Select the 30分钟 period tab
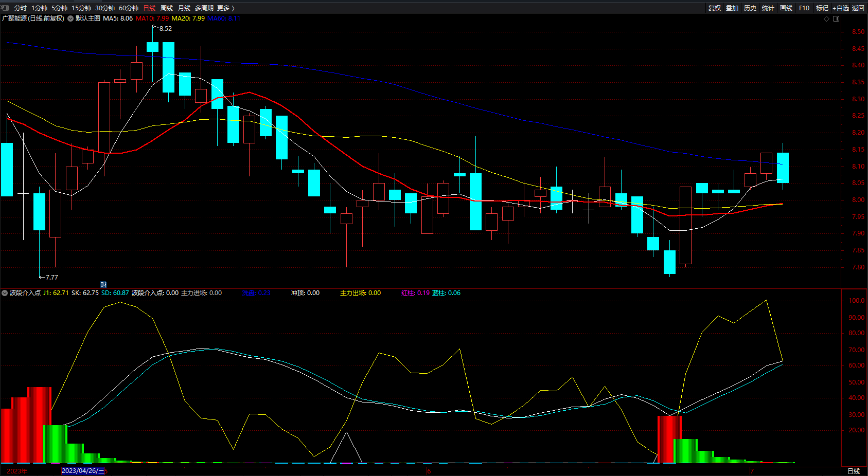The height and width of the screenshot is (476, 868). pos(105,8)
